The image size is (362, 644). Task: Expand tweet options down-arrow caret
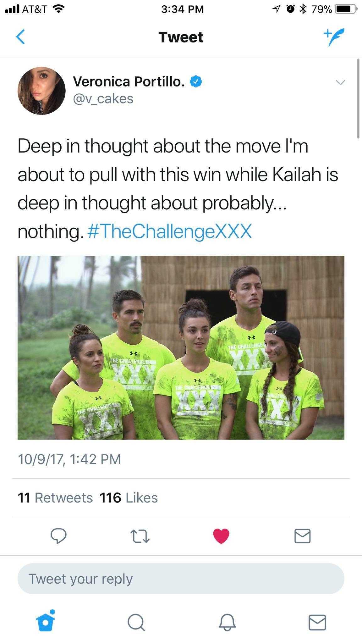(341, 83)
